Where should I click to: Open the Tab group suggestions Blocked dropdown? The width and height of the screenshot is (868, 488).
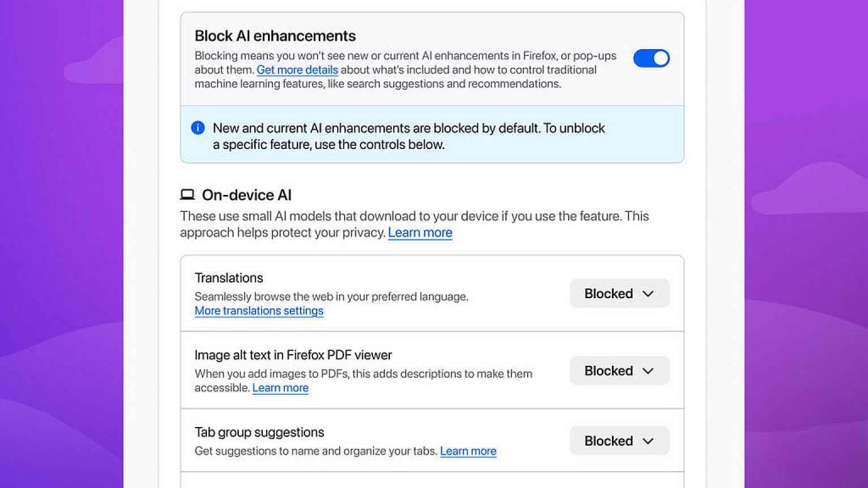pyautogui.click(x=619, y=441)
